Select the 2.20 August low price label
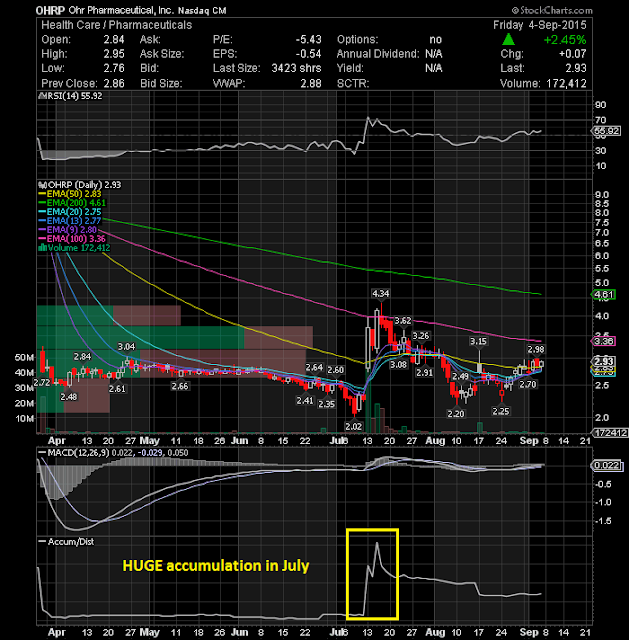This screenshot has height=640, width=629. [x=456, y=414]
